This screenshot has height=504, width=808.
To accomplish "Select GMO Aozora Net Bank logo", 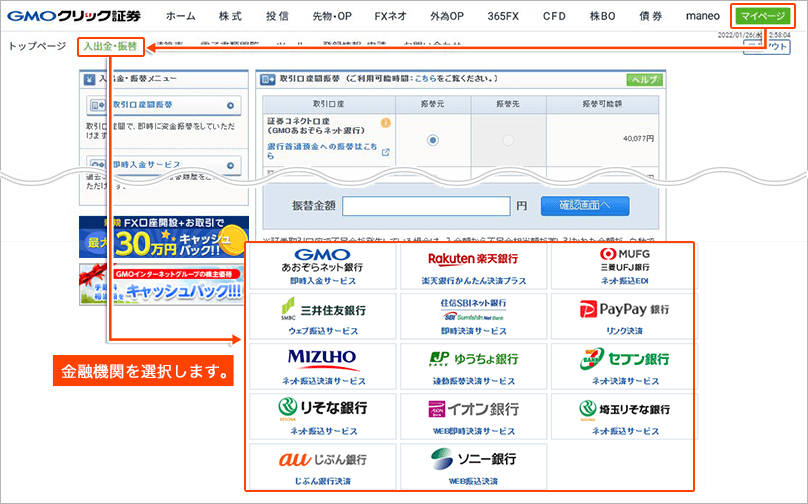I will [x=322, y=262].
